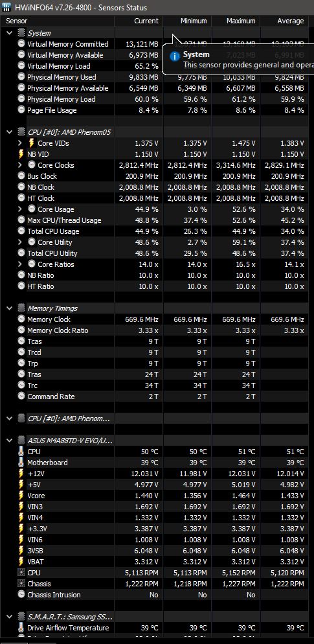Expand the Core Clocks entry
The image size is (314, 644).
pos(19,165)
